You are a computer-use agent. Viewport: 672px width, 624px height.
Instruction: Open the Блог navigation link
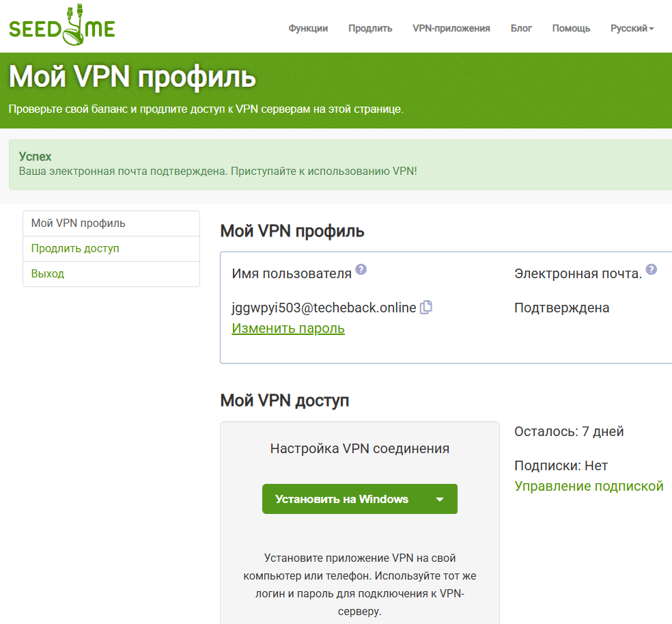pyautogui.click(x=521, y=28)
